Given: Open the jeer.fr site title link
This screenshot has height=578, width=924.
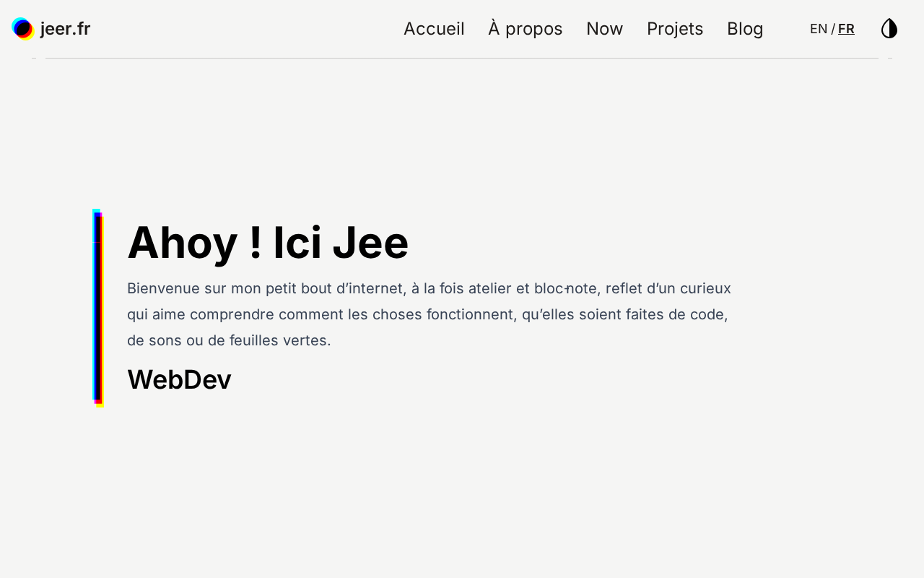Looking at the screenshot, I should [x=65, y=29].
